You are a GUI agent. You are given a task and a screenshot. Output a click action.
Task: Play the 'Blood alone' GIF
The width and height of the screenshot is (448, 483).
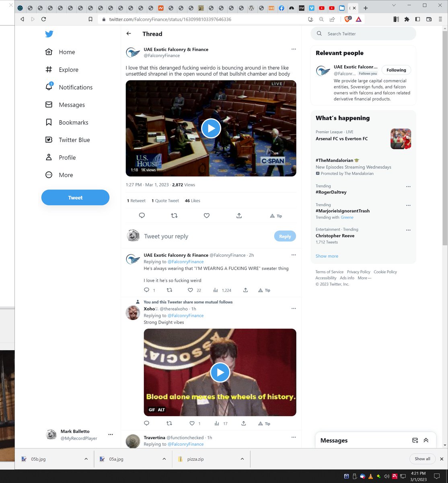tap(220, 372)
